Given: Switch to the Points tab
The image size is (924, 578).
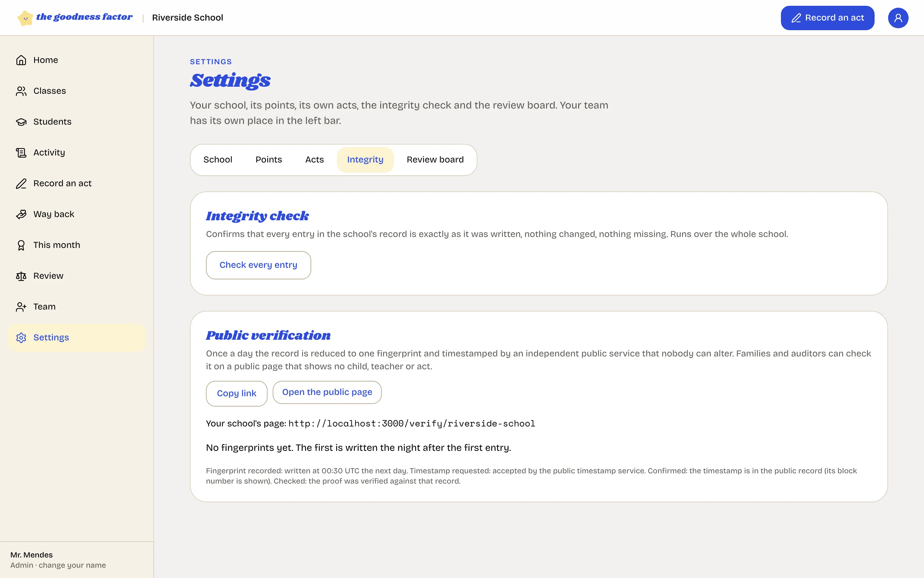Looking at the screenshot, I should (269, 160).
